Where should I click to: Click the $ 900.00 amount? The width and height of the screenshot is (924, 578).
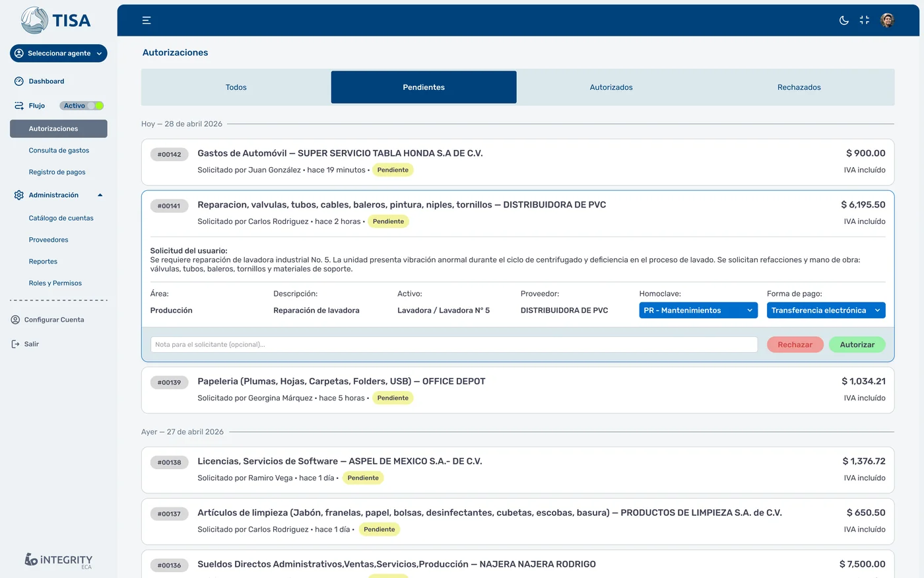(866, 153)
